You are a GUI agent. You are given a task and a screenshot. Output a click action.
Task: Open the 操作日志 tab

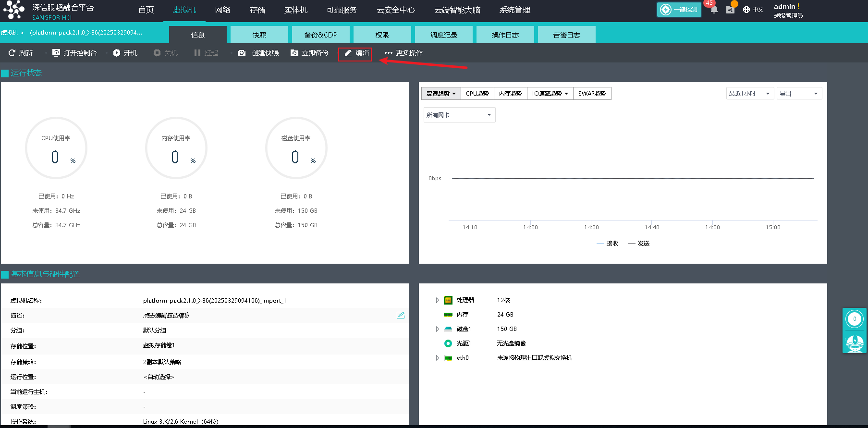tap(505, 35)
